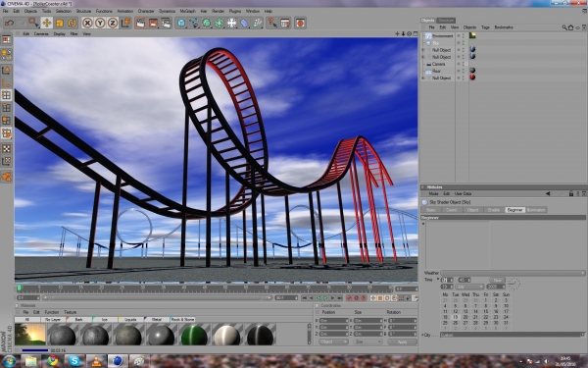Click the Apply button in Coordinates
Screen dimensions: 588x368
tap(402, 342)
